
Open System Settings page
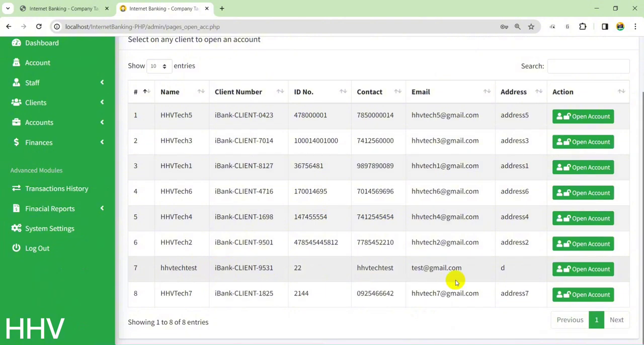pyautogui.click(x=49, y=228)
